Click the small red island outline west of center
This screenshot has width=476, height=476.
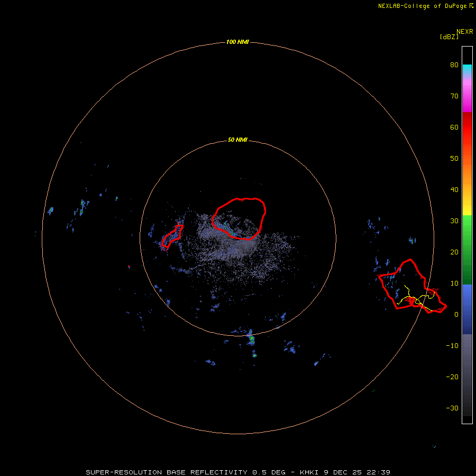coord(172,237)
